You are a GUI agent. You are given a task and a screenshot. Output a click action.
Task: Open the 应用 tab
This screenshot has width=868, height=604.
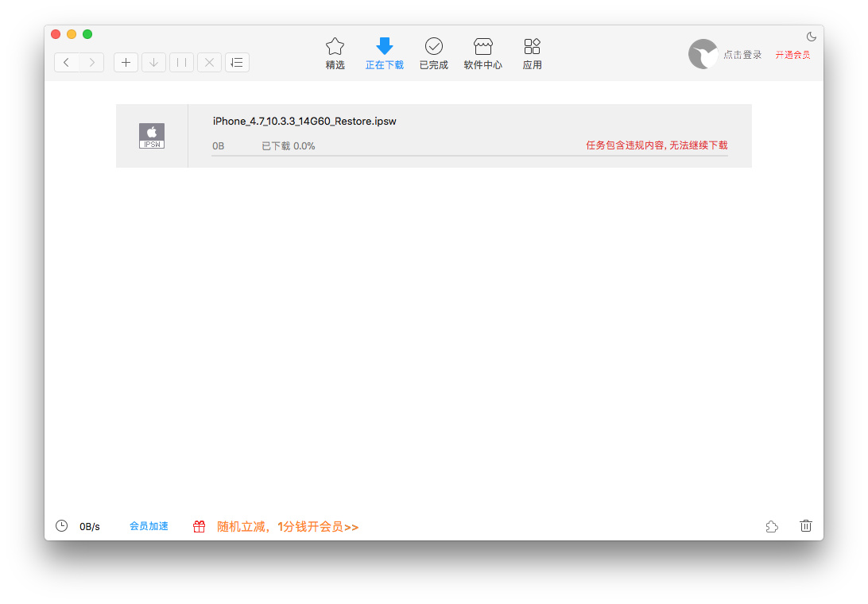point(532,54)
